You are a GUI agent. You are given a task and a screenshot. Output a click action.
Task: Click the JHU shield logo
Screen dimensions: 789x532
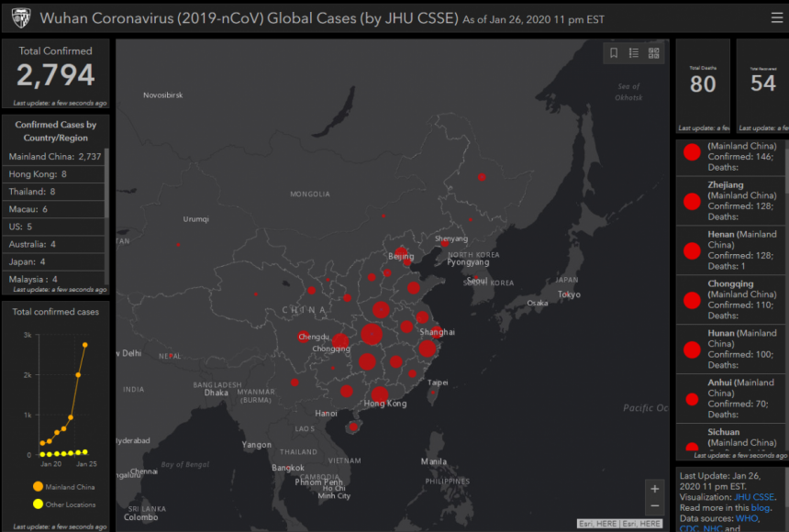point(20,17)
